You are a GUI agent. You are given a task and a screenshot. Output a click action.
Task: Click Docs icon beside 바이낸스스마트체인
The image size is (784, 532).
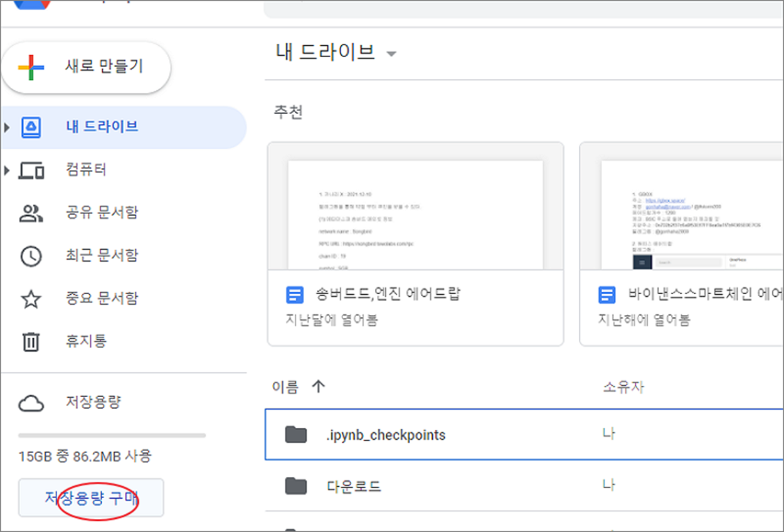click(x=607, y=294)
